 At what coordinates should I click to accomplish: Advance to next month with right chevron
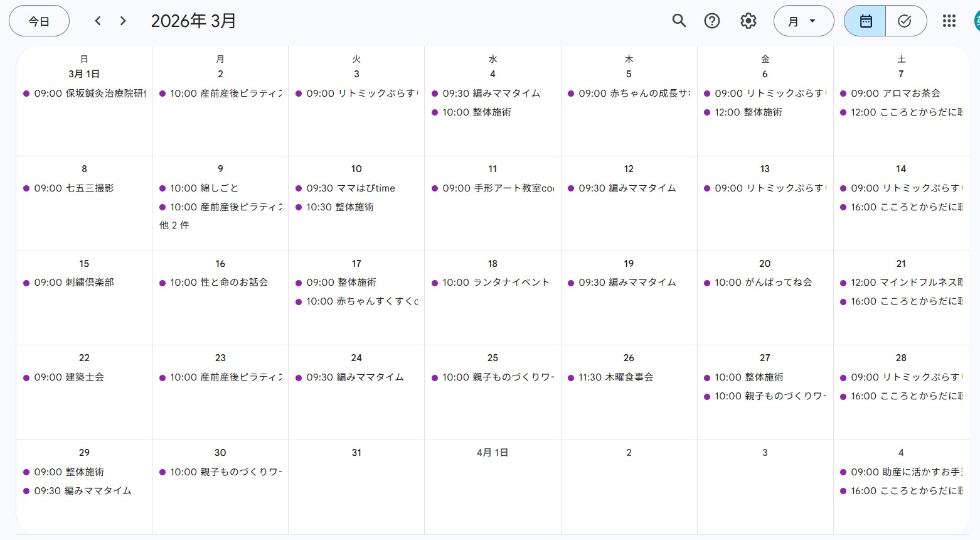click(x=123, y=21)
